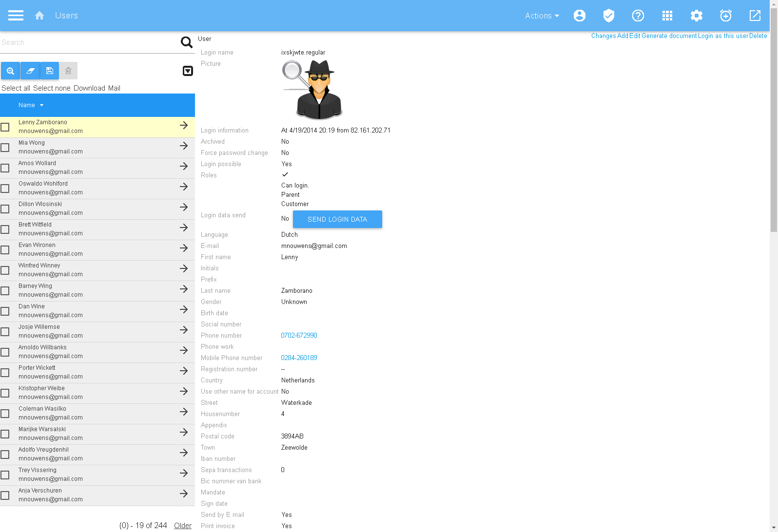Check the box beside Dan Wine
The height and width of the screenshot is (532, 778).
tap(5, 311)
